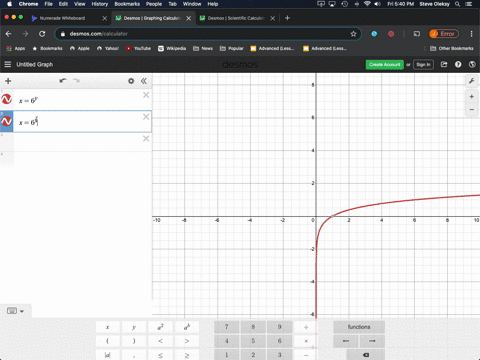Tap the x key on keypad
This screenshot has width=480, height=360.
point(107,327)
